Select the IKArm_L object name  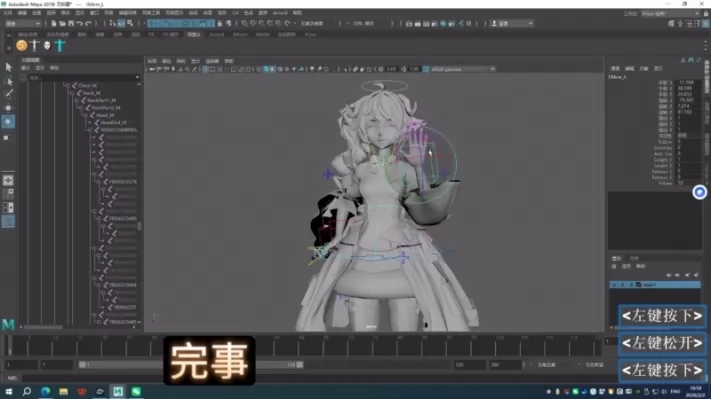618,77
